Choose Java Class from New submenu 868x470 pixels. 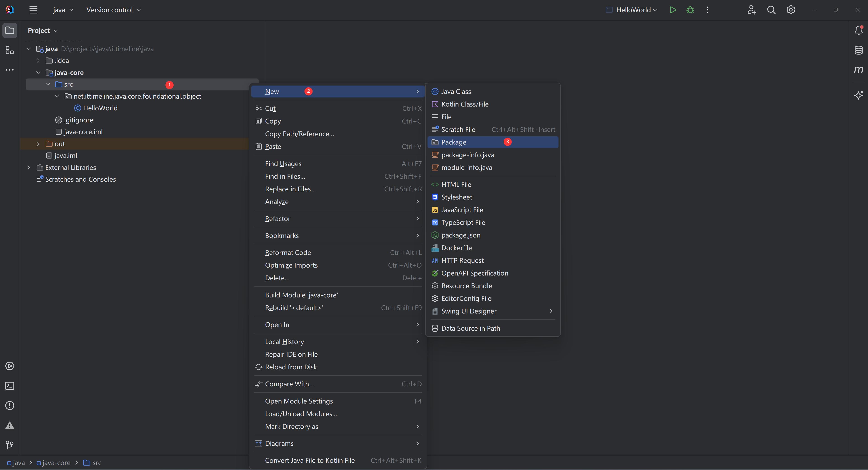click(493, 91)
